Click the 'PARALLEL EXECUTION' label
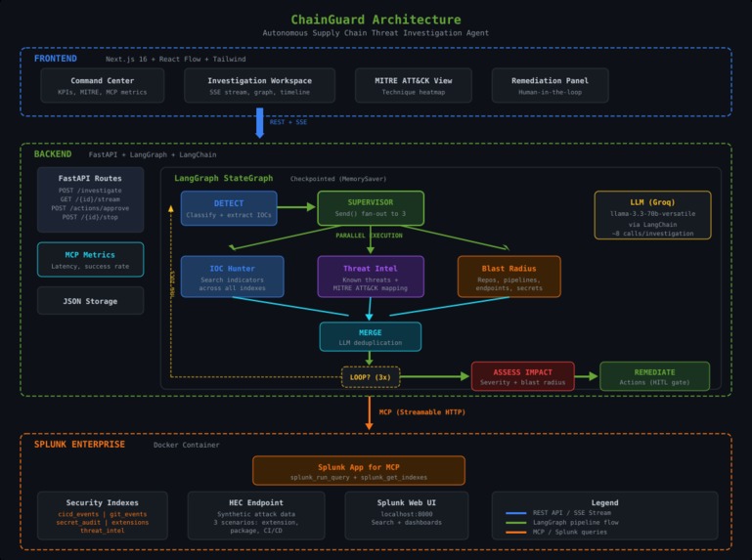The width and height of the screenshot is (752, 560). (x=369, y=236)
